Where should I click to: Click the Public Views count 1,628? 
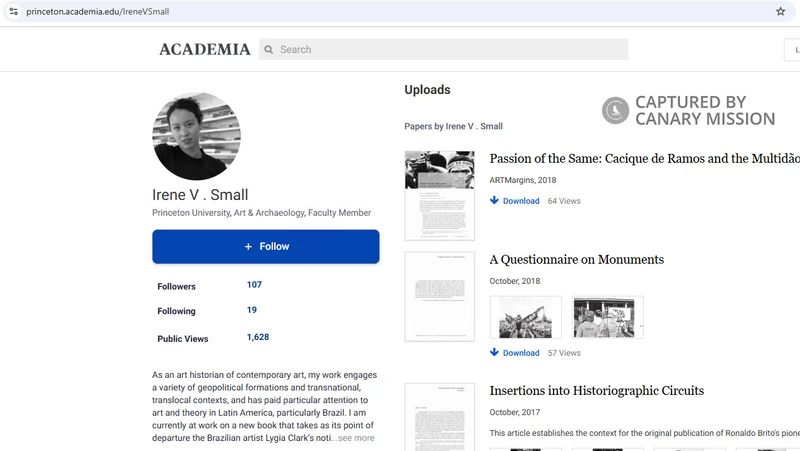(x=258, y=337)
